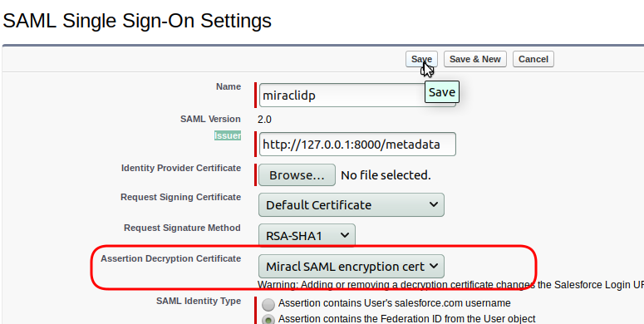Click the Save & New button
The height and width of the screenshot is (324, 644).
(474, 59)
